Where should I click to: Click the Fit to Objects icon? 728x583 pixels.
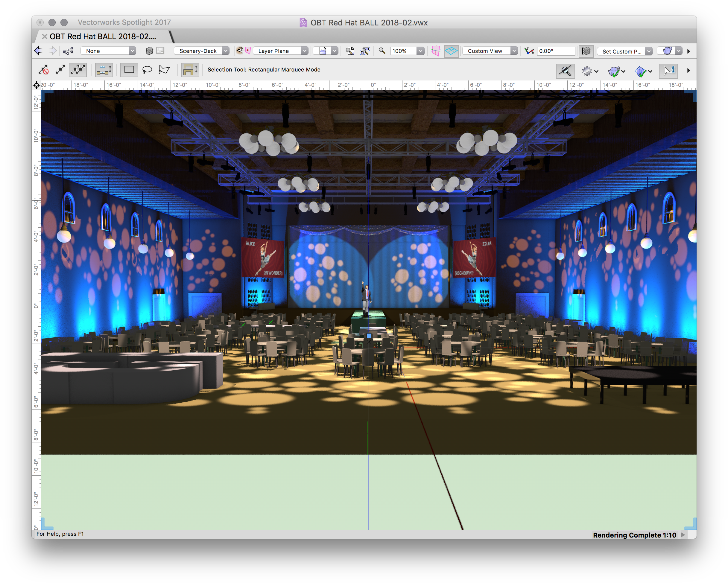[x=365, y=51]
